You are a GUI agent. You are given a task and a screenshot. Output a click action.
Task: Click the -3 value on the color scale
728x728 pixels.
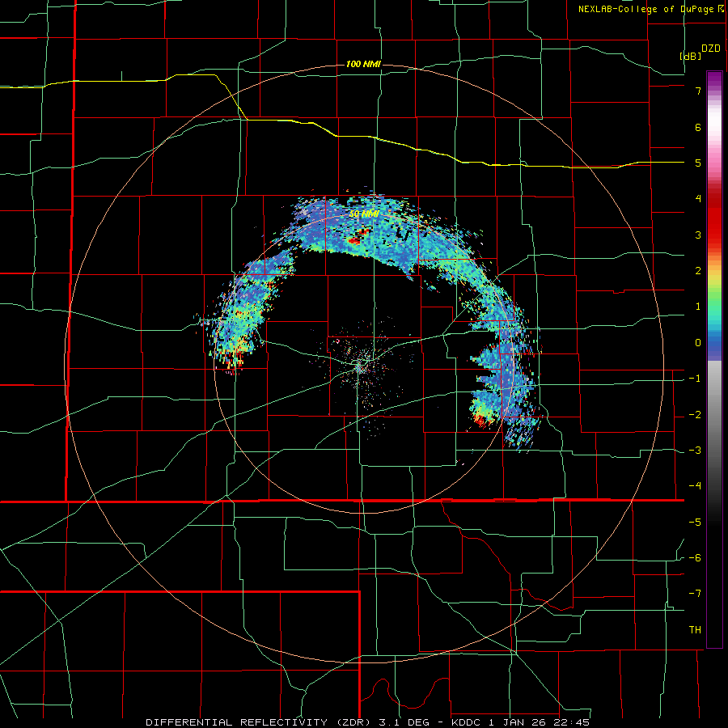click(x=695, y=451)
